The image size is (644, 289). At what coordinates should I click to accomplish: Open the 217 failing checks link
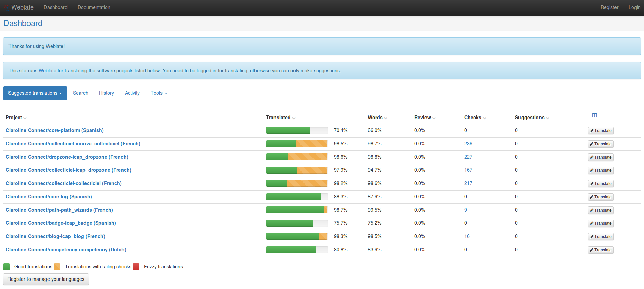click(x=468, y=183)
